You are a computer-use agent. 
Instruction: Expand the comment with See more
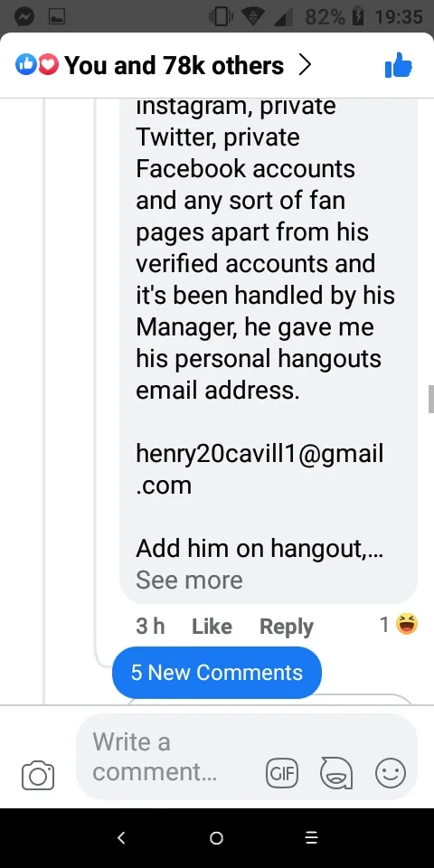tap(189, 580)
